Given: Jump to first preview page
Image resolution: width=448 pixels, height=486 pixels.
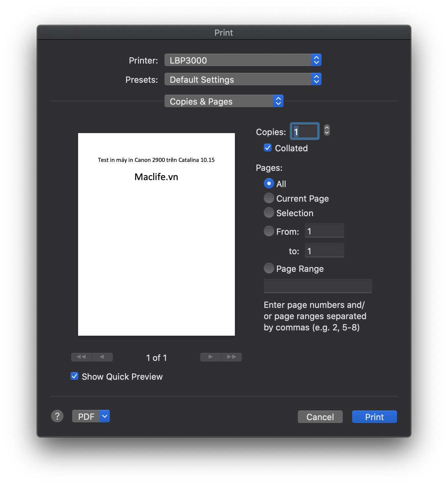Looking at the screenshot, I should point(81,357).
